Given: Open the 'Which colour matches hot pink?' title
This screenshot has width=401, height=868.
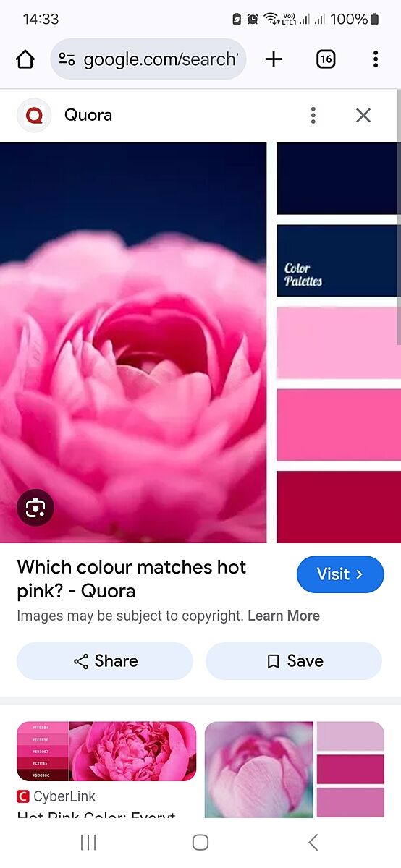Looking at the screenshot, I should [x=132, y=579].
